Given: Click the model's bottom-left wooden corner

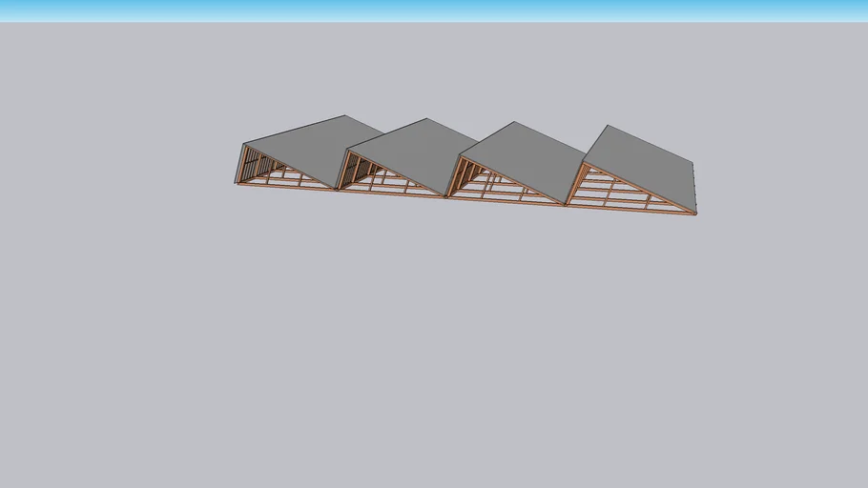Looking at the screenshot, I should coord(238,183).
